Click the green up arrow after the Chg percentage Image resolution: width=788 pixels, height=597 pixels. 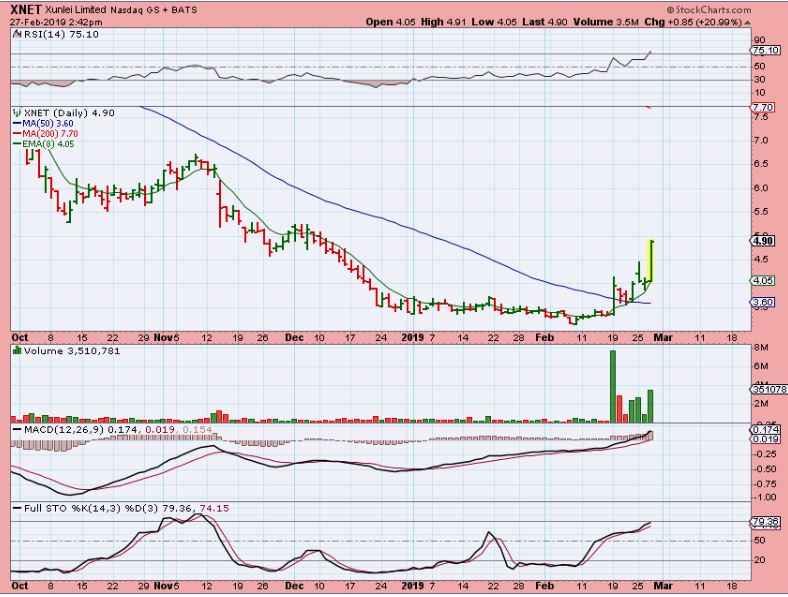click(748, 23)
